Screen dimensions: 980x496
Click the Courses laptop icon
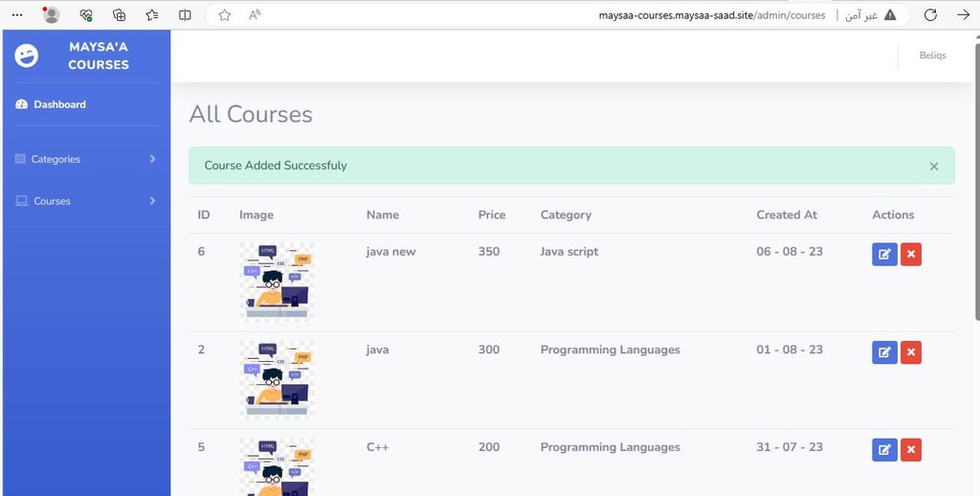[21, 201]
